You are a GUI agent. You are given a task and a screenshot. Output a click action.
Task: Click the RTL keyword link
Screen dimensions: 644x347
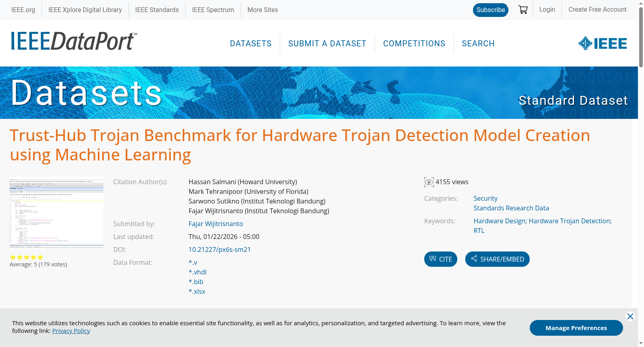tap(479, 231)
